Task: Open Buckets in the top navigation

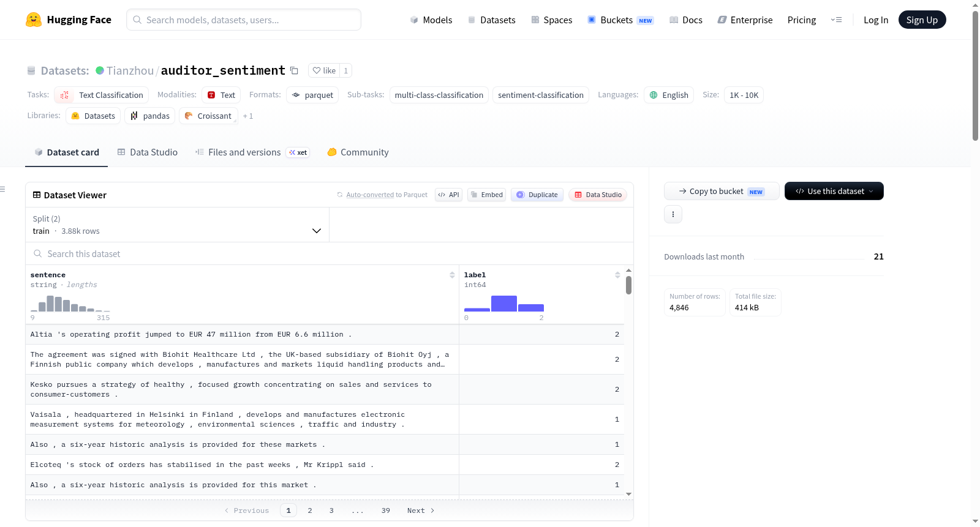Action: point(620,20)
